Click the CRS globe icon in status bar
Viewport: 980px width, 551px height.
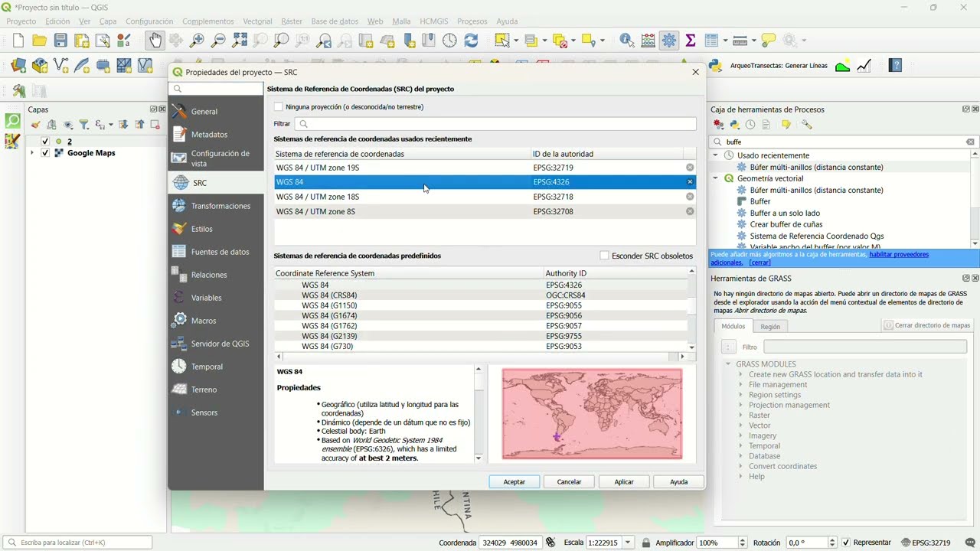[x=906, y=543]
